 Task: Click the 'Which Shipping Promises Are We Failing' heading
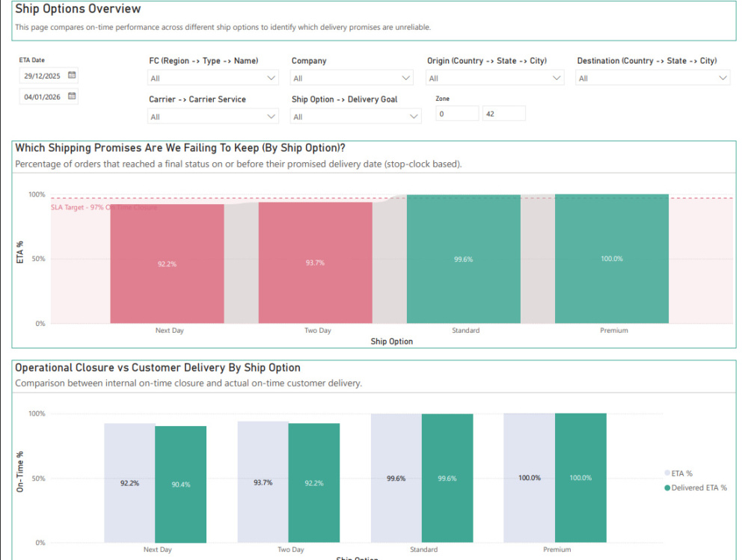tap(180, 148)
